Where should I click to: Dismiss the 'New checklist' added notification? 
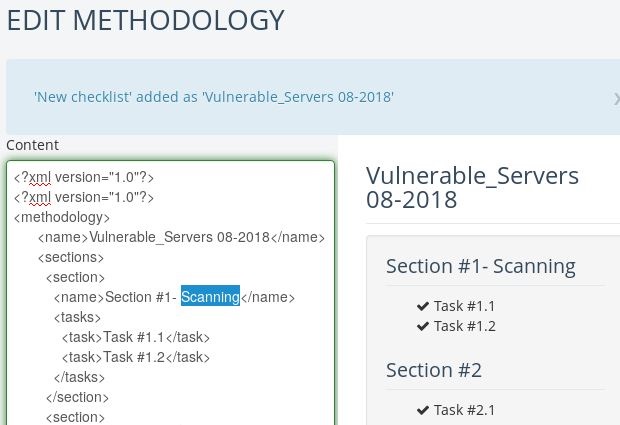click(x=616, y=98)
